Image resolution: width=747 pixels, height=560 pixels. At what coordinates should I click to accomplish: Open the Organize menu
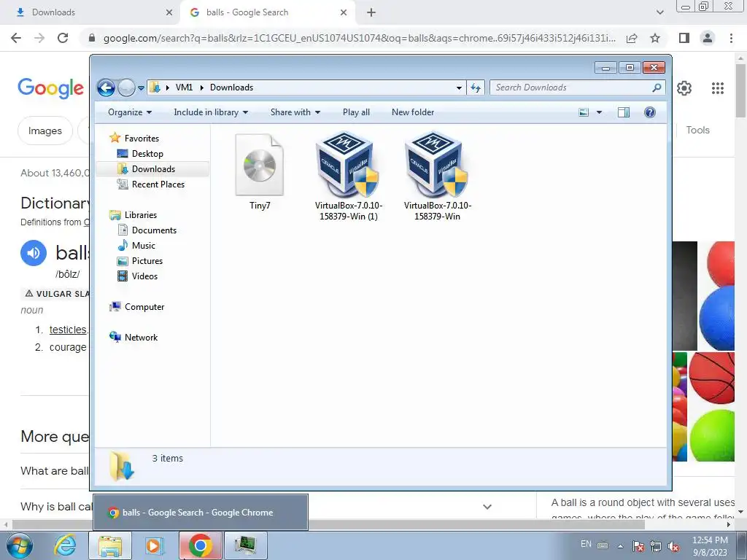[130, 112]
